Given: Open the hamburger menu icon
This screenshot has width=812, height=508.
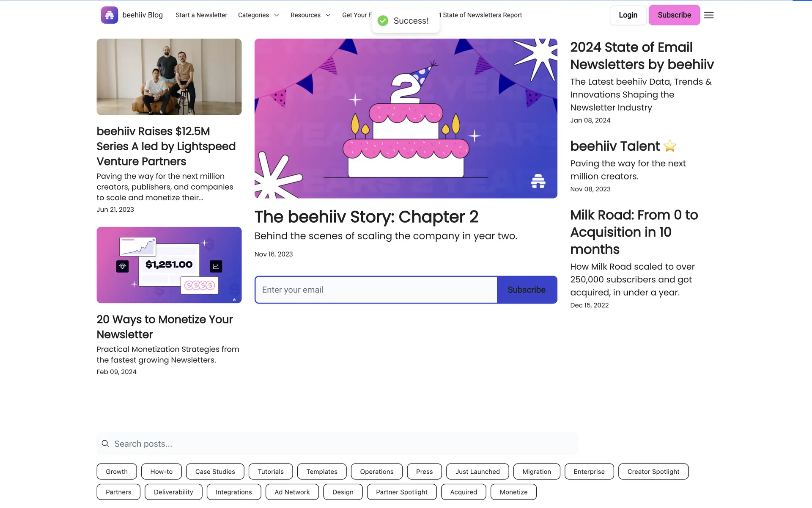Looking at the screenshot, I should (709, 15).
